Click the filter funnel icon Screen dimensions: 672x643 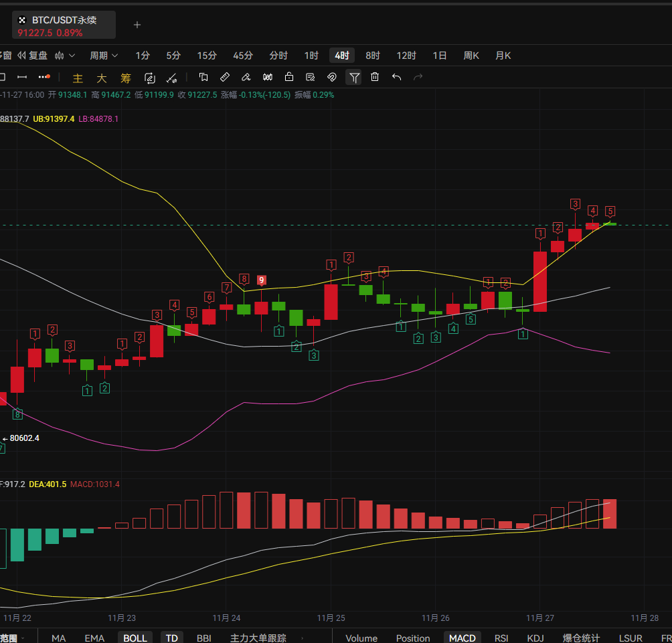354,77
